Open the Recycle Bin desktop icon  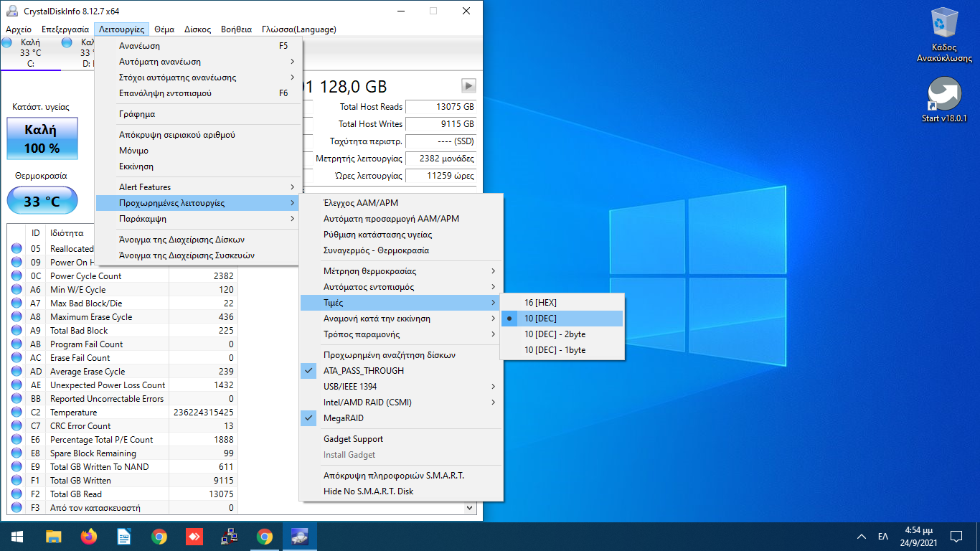coord(944,35)
